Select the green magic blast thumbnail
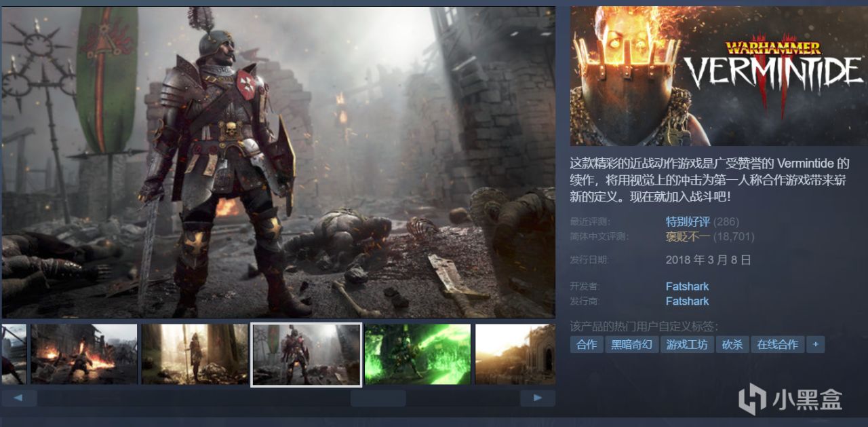 tap(418, 354)
